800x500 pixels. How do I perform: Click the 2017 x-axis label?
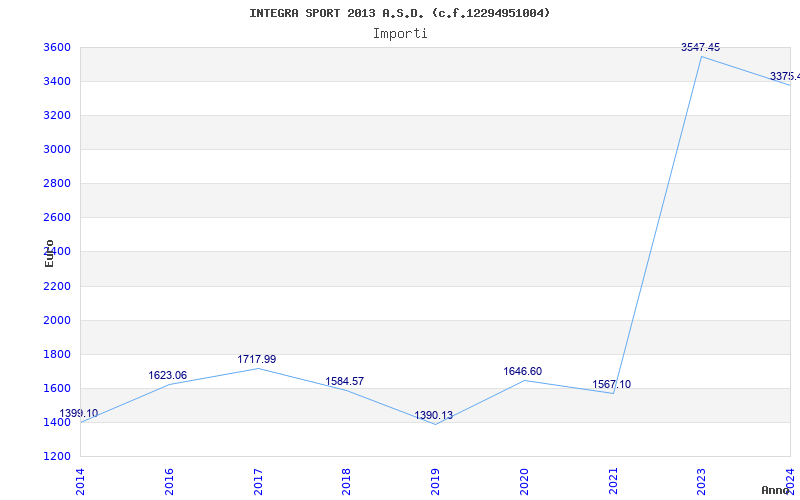[258, 481]
